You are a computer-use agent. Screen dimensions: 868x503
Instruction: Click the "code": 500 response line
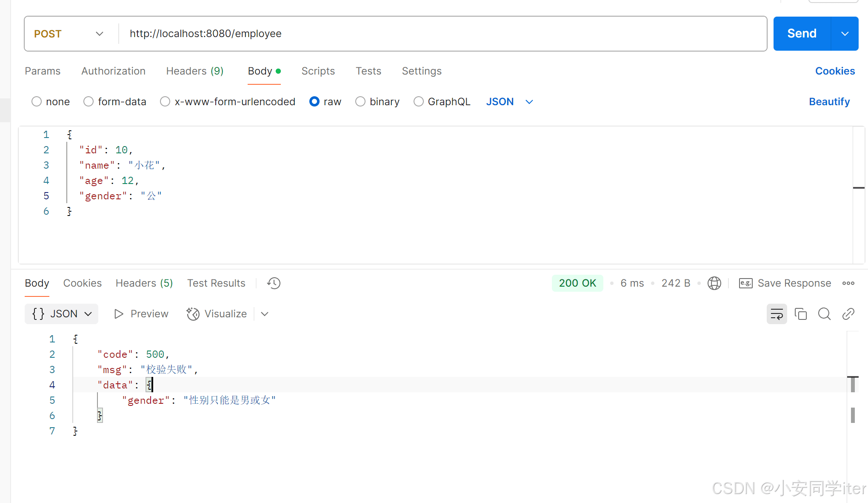pos(133,354)
